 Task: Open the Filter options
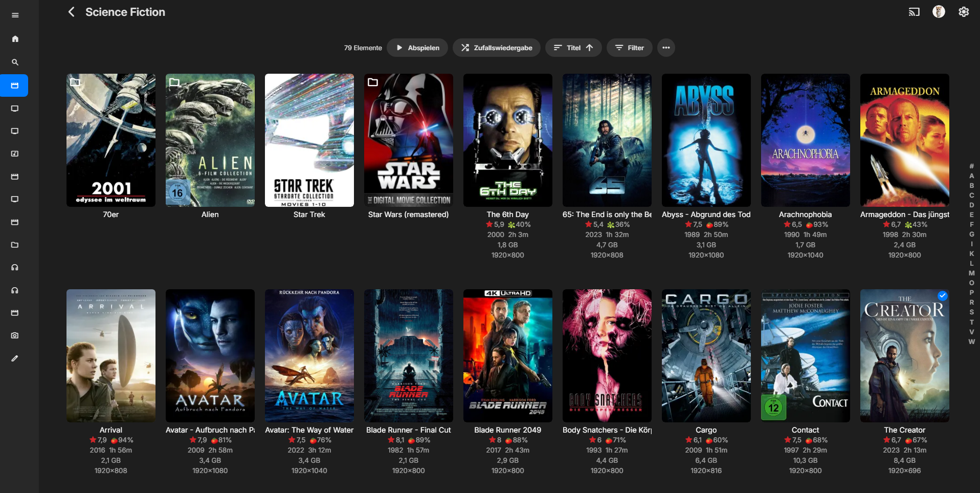click(x=629, y=48)
